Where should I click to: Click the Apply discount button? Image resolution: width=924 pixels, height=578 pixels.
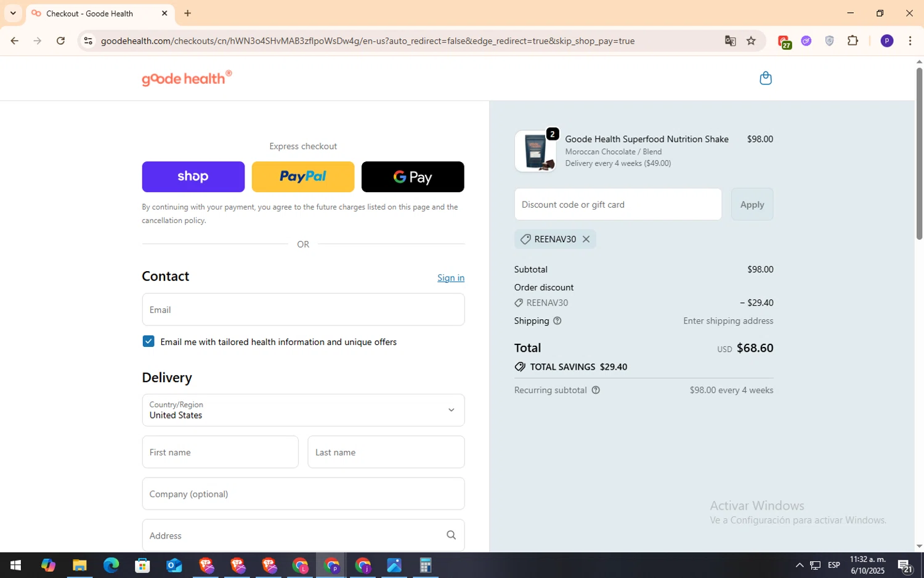coord(752,205)
